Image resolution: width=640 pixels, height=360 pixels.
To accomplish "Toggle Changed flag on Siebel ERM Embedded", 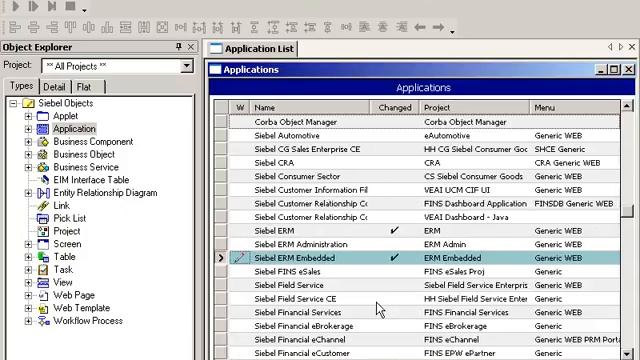I will coord(394,258).
